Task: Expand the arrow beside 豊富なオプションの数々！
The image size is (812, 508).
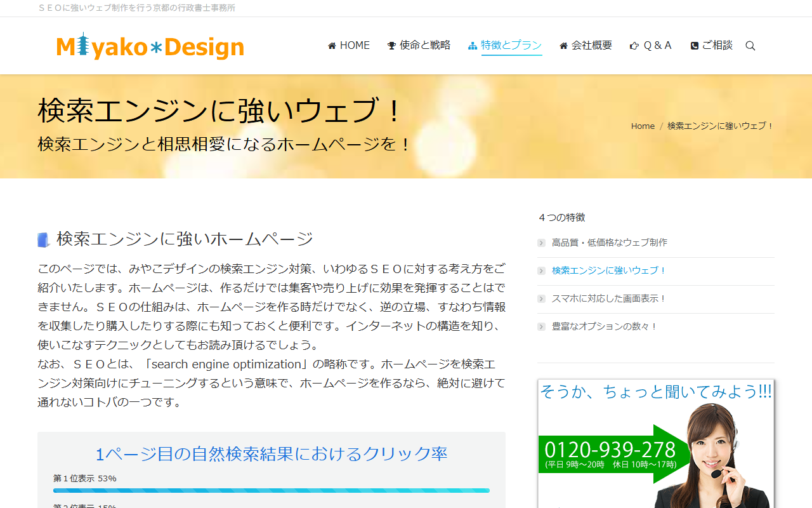Action: tap(540, 326)
